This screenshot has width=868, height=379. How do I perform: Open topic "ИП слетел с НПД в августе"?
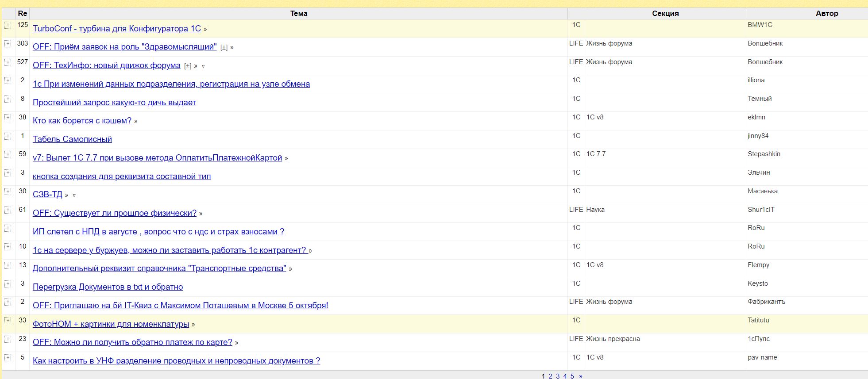tap(158, 232)
